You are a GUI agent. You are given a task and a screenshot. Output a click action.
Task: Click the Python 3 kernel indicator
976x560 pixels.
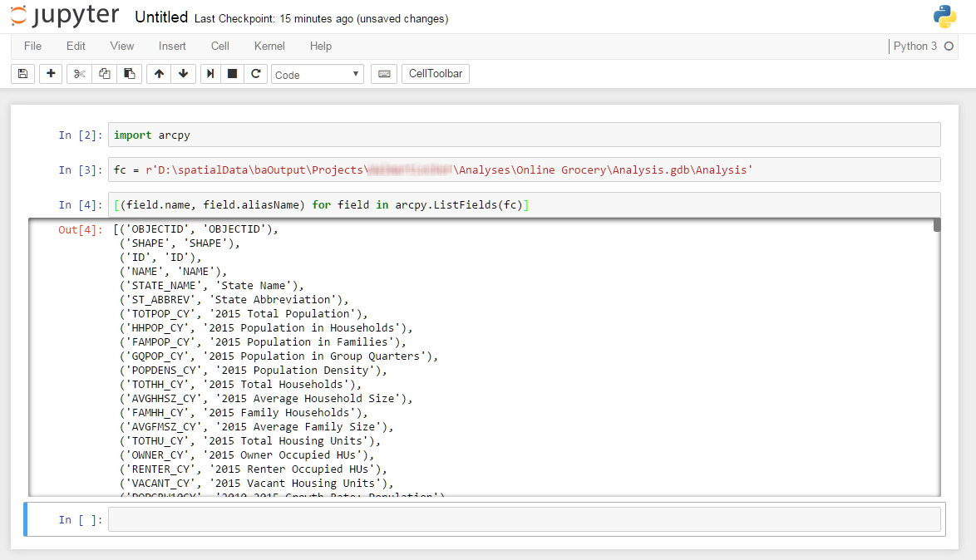(x=917, y=47)
